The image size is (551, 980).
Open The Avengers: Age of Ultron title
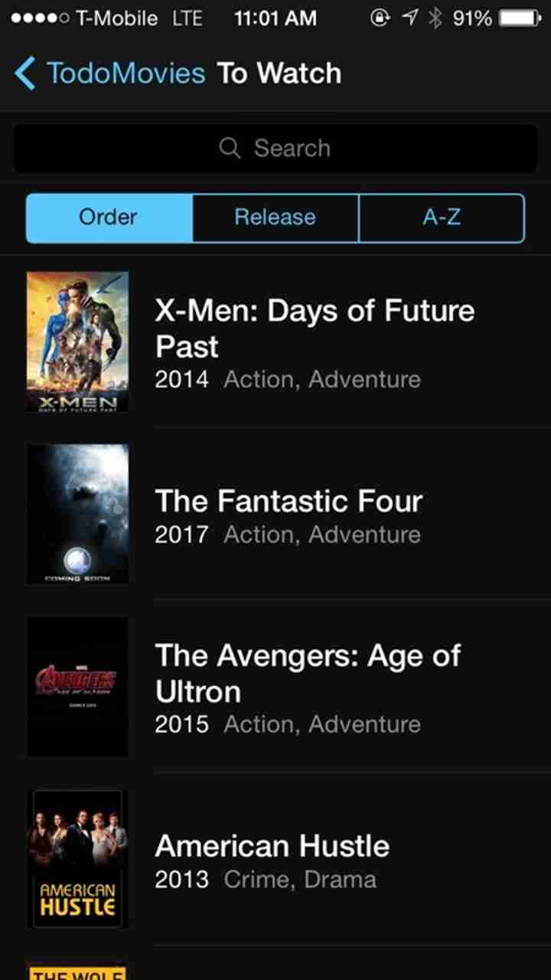(x=308, y=673)
